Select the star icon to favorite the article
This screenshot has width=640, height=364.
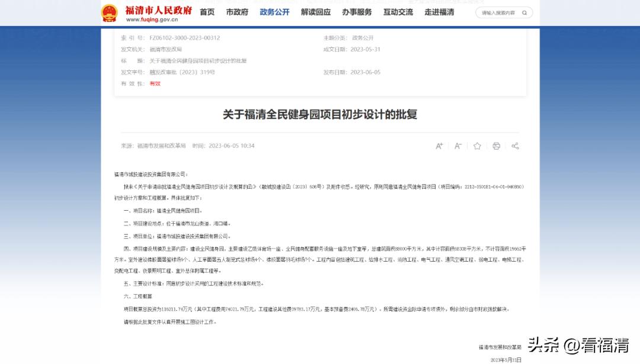click(x=477, y=146)
